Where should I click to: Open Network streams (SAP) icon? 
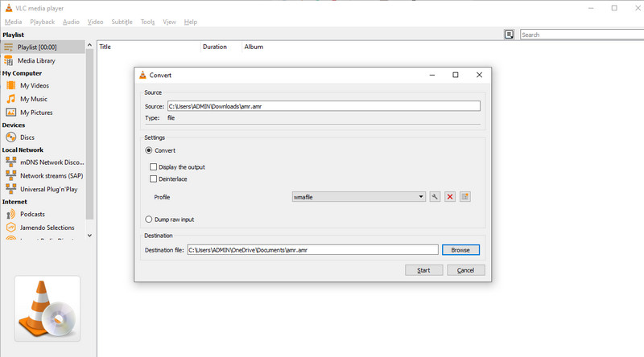[x=11, y=175]
